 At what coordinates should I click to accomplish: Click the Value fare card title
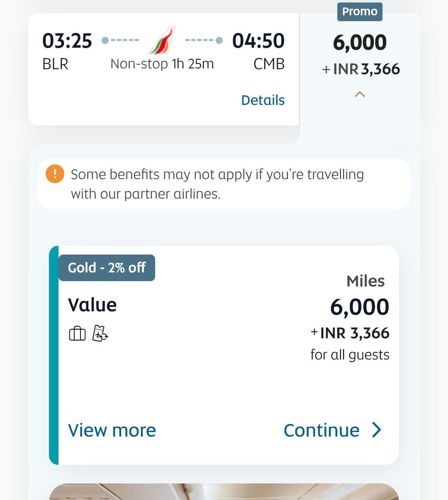(92, 305)
